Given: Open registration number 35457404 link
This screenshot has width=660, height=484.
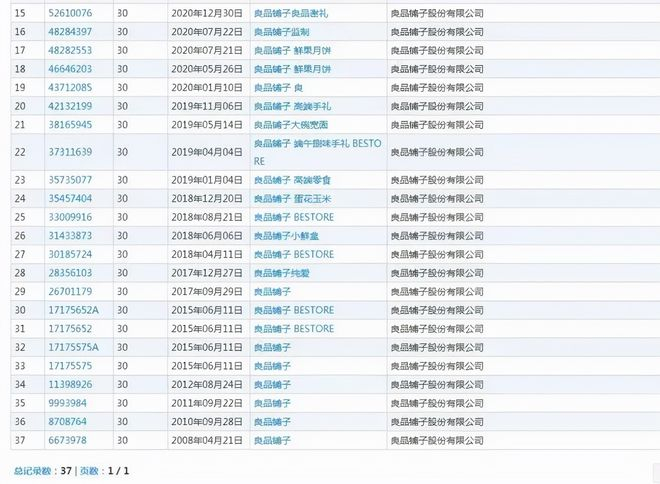Looking at the screenshot, I should click(x=70, y=198).
